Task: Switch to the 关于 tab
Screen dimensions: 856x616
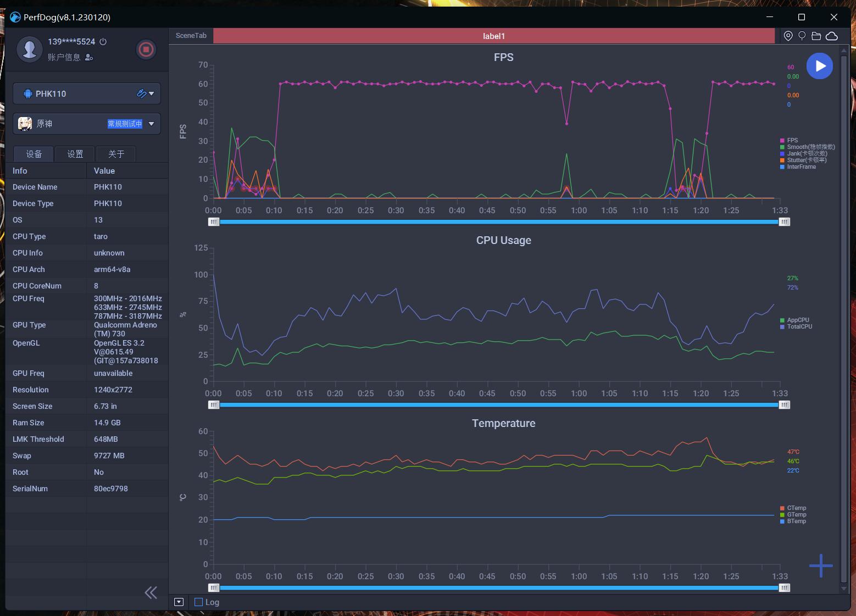Action: point(116,154)
